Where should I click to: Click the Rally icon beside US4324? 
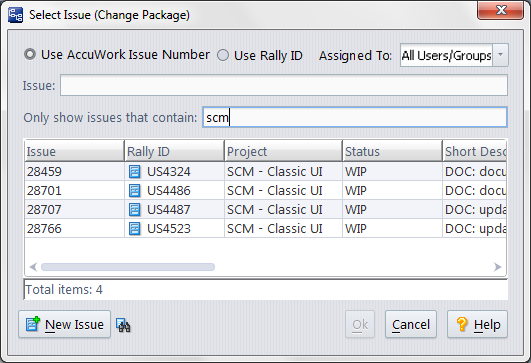coord(134,172)
